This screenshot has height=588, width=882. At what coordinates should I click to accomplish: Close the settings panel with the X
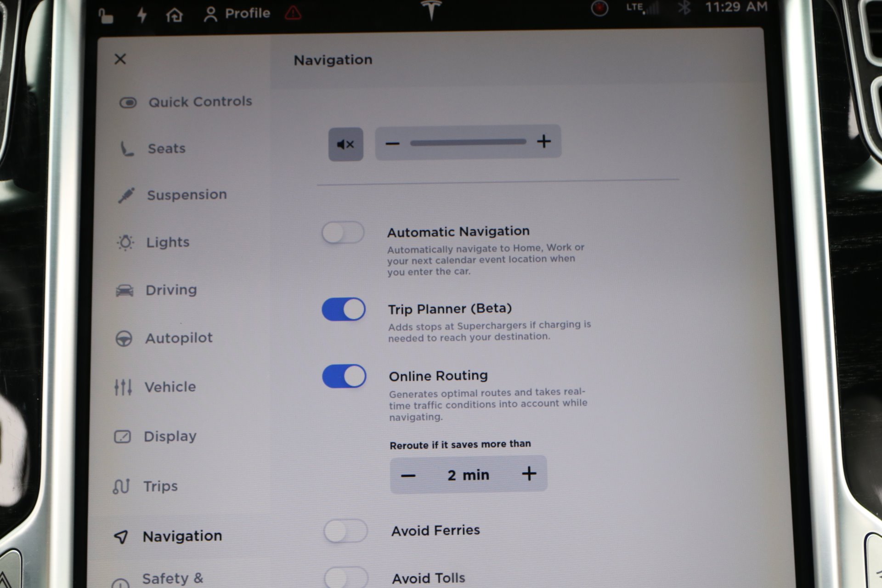pos(120,59)
